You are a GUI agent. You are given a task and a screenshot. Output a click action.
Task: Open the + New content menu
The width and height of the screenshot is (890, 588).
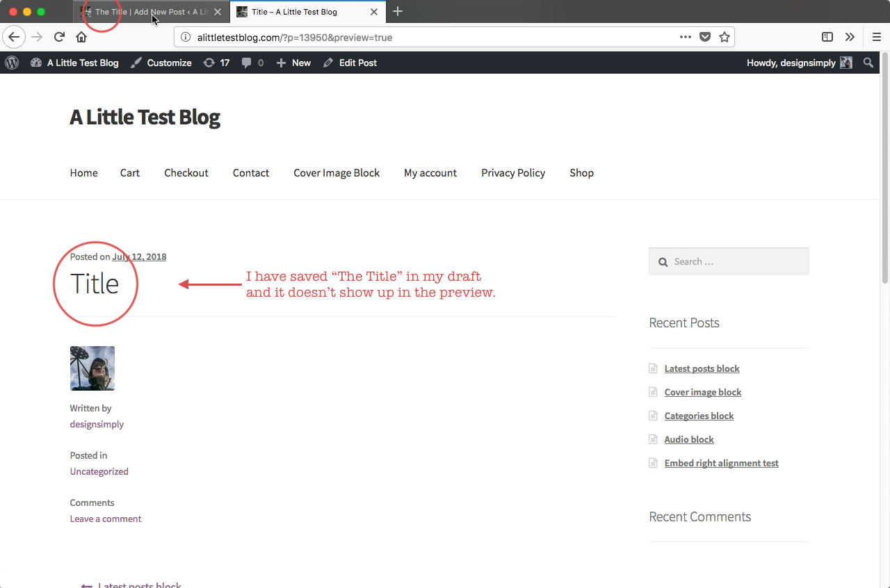coord(293,63)
